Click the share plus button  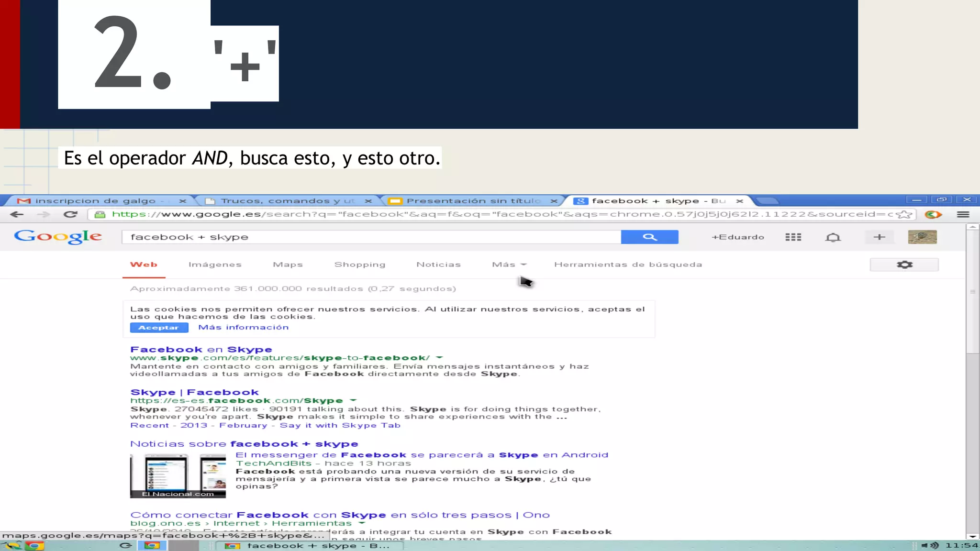click(880, 237)
